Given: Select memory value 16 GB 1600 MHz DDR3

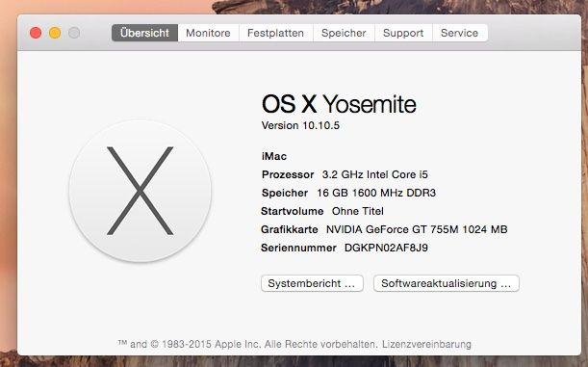Looking at the screenshot, I should coord(376,193).
